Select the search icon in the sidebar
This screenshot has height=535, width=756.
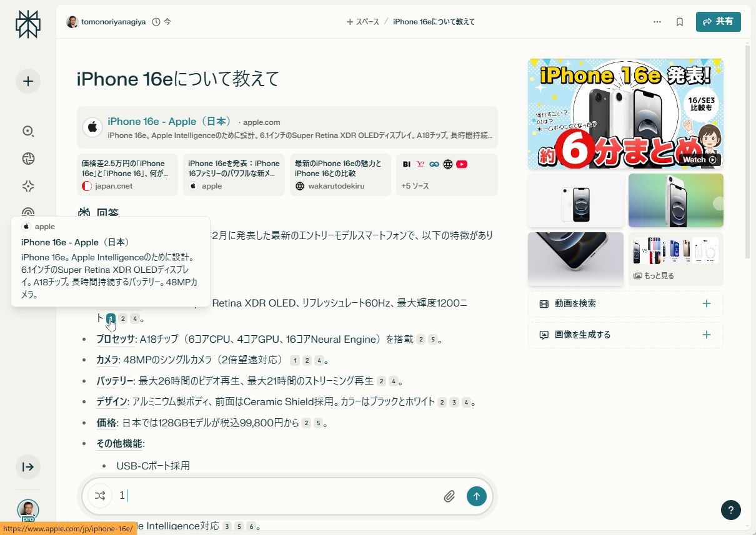[27, 131]
